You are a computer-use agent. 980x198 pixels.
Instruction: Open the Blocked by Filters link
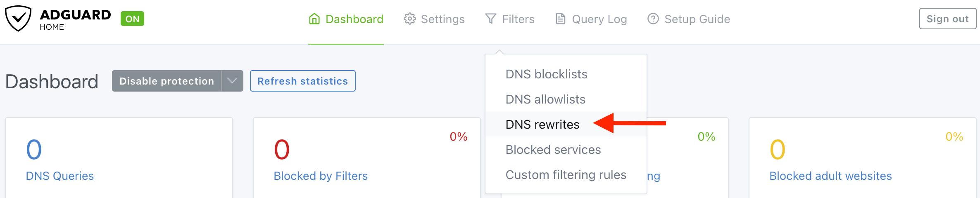point(321,176)
